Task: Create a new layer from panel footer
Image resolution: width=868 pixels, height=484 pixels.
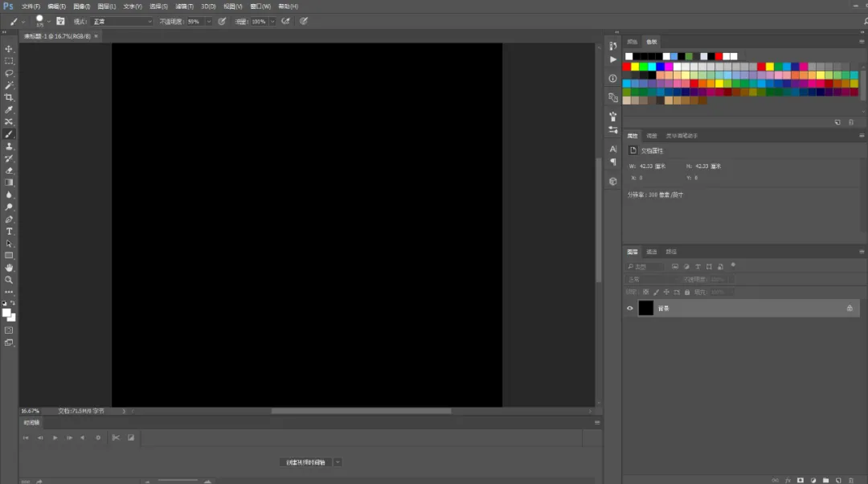Action: click(838, 480)
